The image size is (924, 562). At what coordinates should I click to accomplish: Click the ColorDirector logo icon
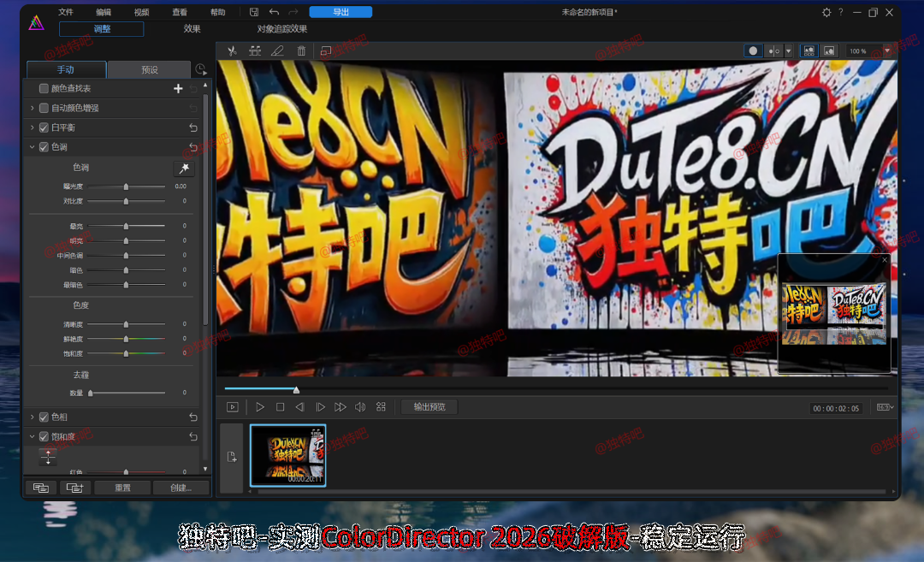click(37, 22)
